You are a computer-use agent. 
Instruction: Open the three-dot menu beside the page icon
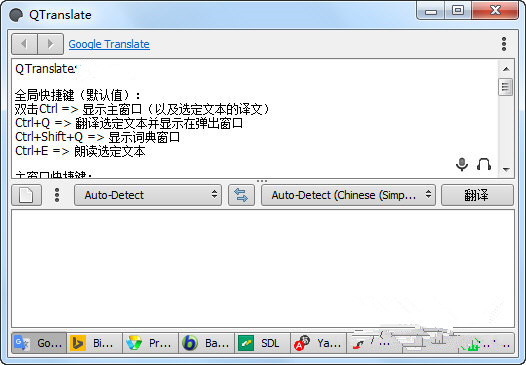point(57,195)
